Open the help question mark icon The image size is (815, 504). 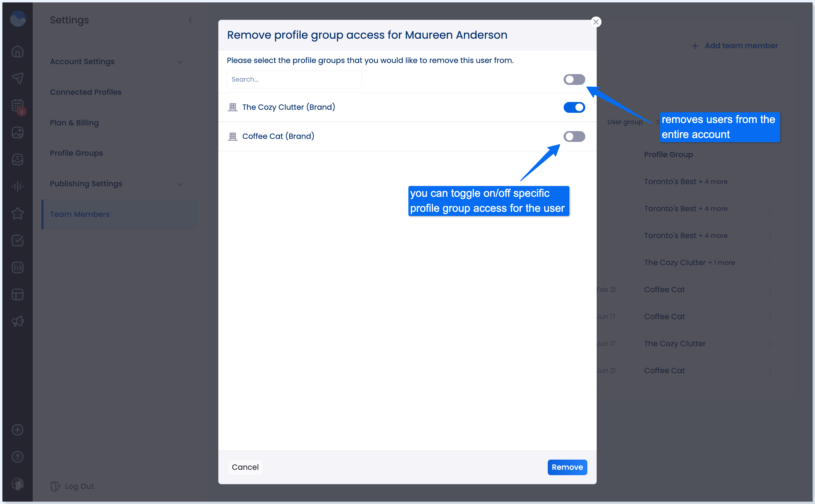coord(18,457)
